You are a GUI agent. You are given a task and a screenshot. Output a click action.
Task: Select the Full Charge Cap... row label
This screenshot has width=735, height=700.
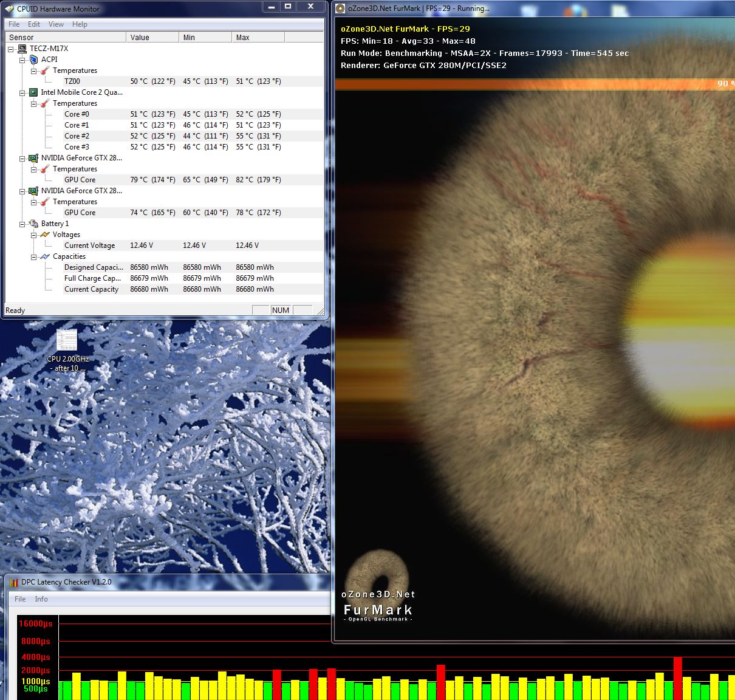click(x=92, y=278)
